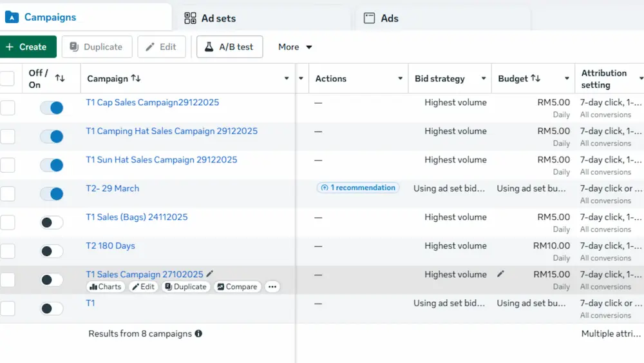Open T2 180 Days campaign link

click(111, 246)
